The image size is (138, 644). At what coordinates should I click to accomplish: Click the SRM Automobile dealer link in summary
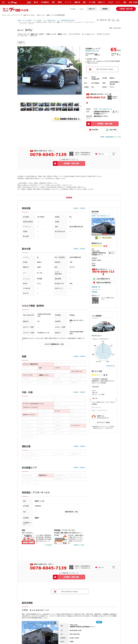pyautogui.click(x=103, y=109)
